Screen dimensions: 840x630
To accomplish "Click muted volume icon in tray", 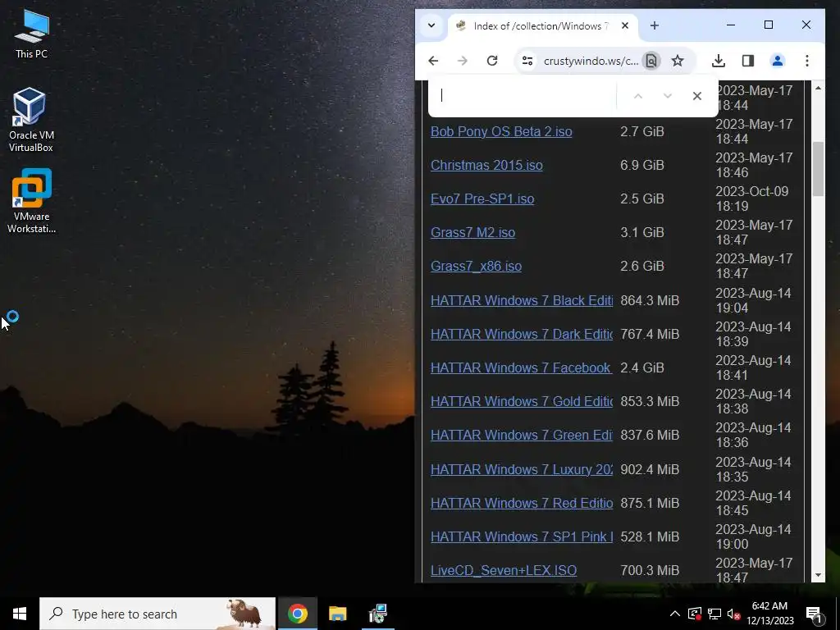I will pyautogui.click(x=733, y=614).
